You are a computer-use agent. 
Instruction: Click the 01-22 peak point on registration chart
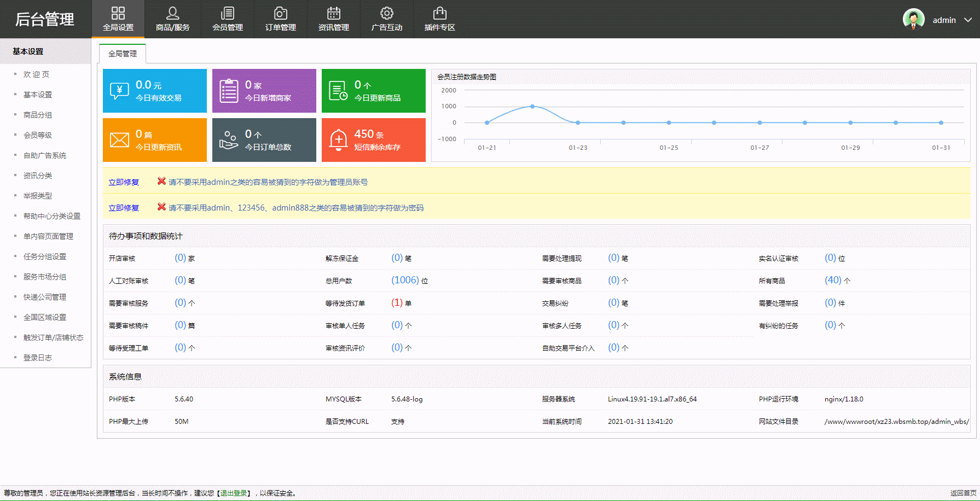pos(532,106)
